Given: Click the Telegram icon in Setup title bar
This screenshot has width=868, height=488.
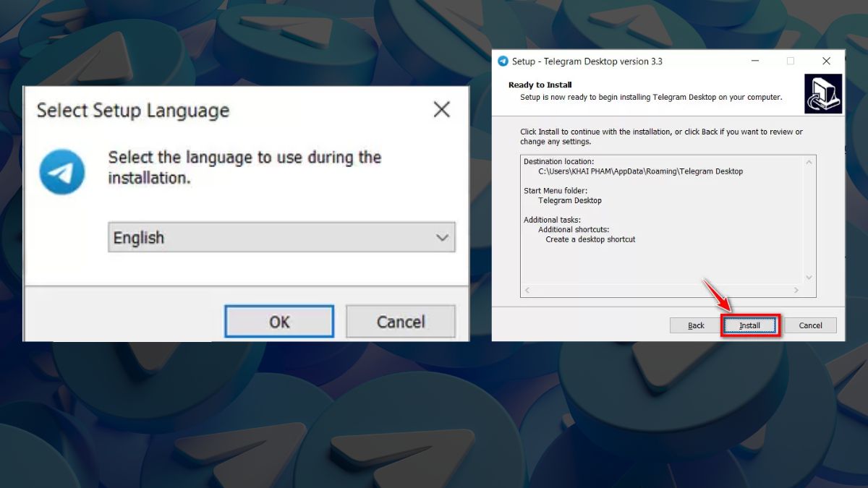Looking at the screenshot, I should (503, 61).
